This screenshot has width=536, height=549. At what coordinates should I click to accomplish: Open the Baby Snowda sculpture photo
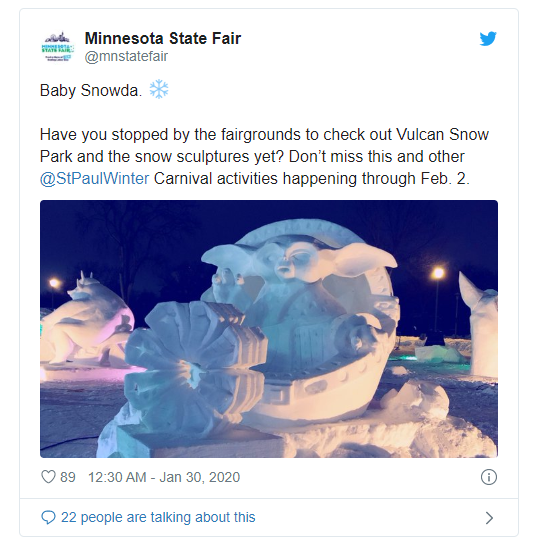[x=269, y=329]
